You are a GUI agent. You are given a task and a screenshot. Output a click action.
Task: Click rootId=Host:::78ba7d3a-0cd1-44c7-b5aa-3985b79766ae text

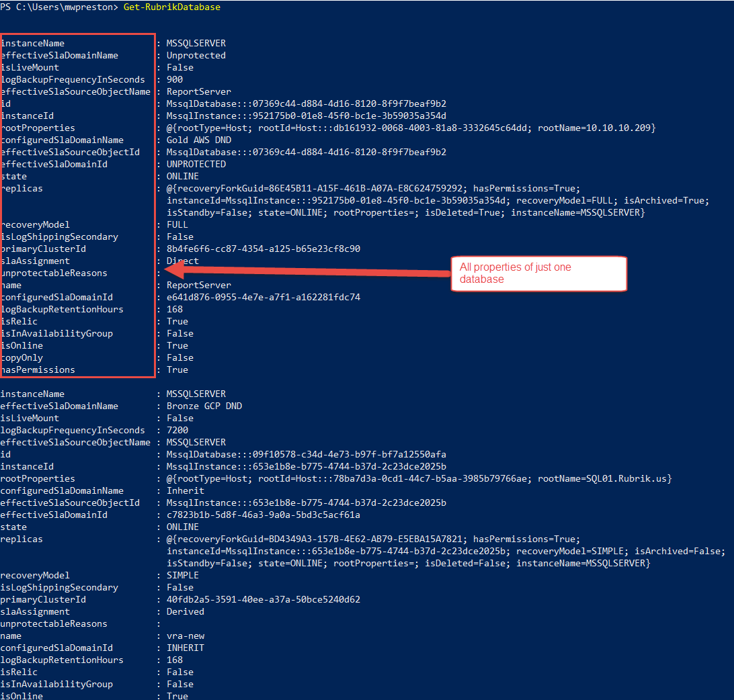tap(393, 479)
